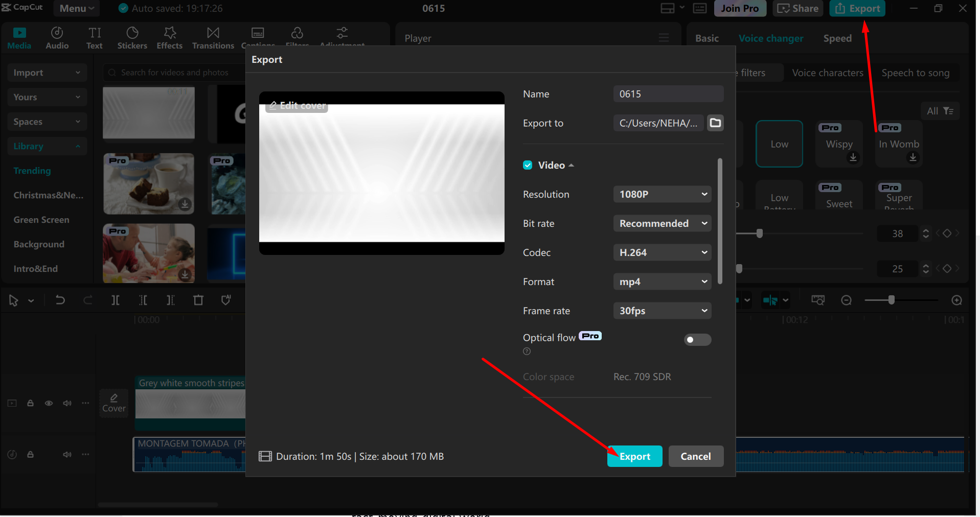This screenshot has height=517, width=980.
Task: Lock the video track with lock icon
Action: click(x=30, y=403)
